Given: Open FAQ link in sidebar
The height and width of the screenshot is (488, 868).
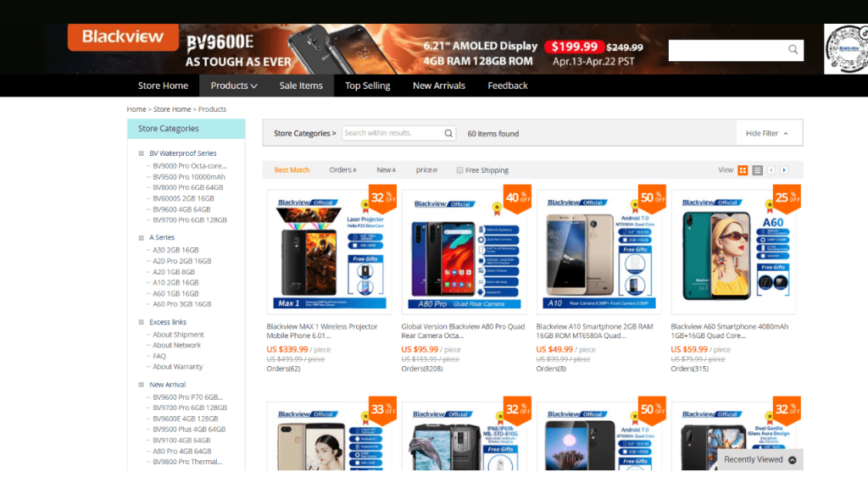Looking at the screenshot, I should 159,357.
